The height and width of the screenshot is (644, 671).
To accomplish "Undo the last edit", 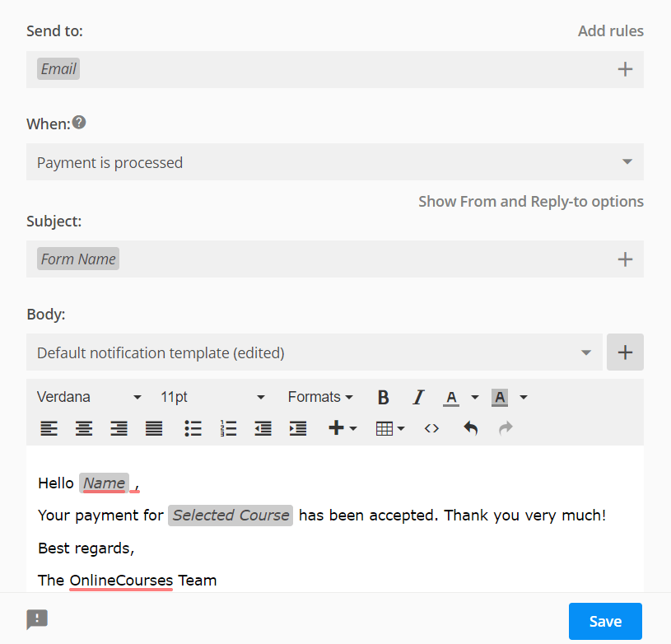I will (470, 428).
